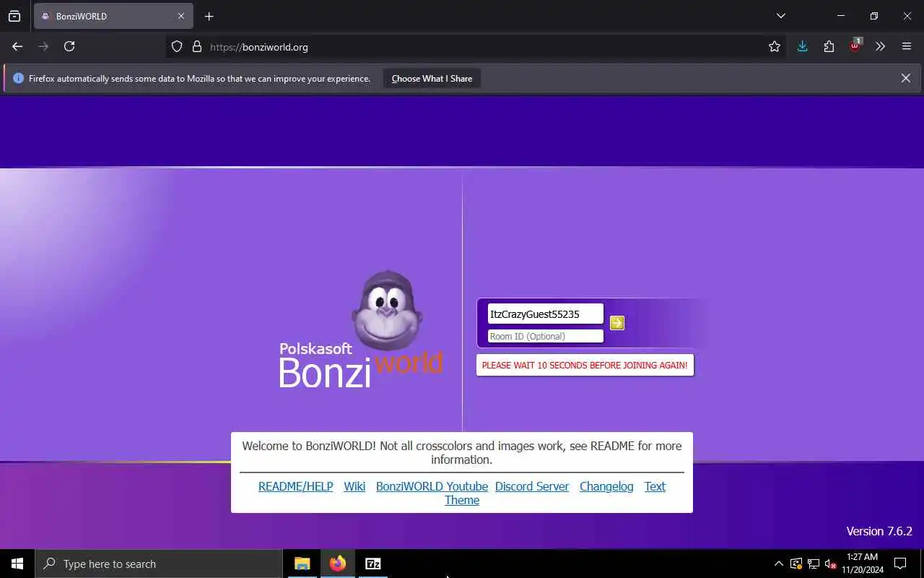
Task: Open File Explorer from the taskbar
Action: pos(302,564)
